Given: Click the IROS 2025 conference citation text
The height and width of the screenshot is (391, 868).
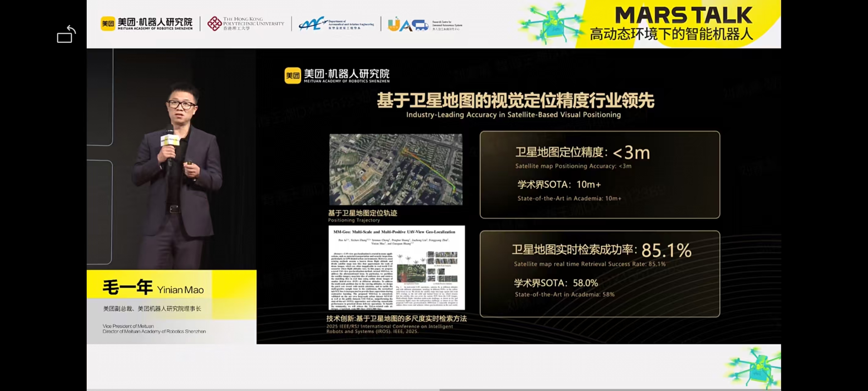Looking at the screenshot, I should click(389, 329).
